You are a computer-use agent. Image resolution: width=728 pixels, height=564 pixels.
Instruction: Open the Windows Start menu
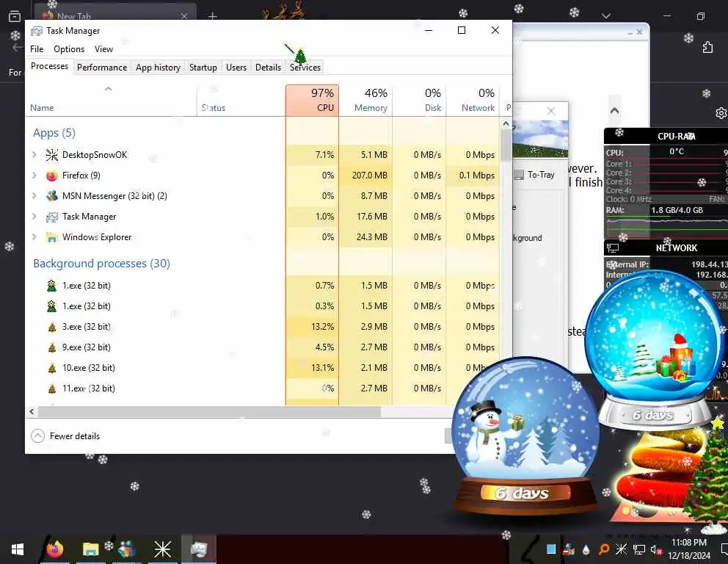coord(17,550)
